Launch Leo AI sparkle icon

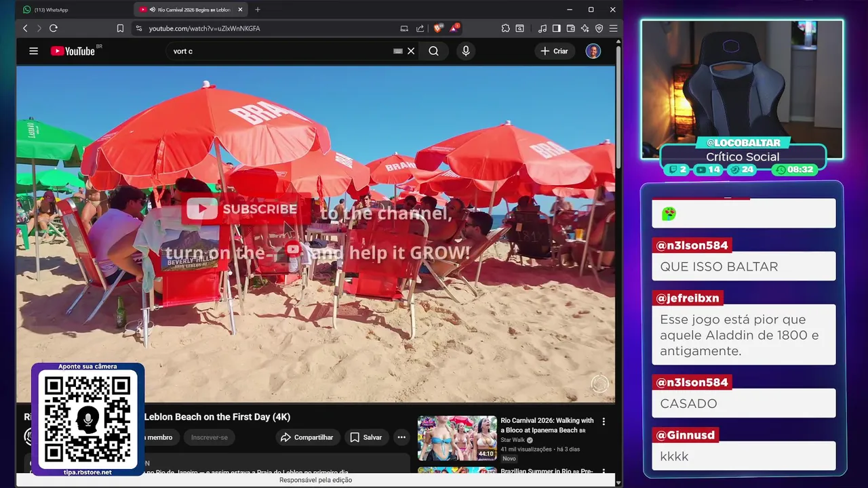(x=585, y=28)
